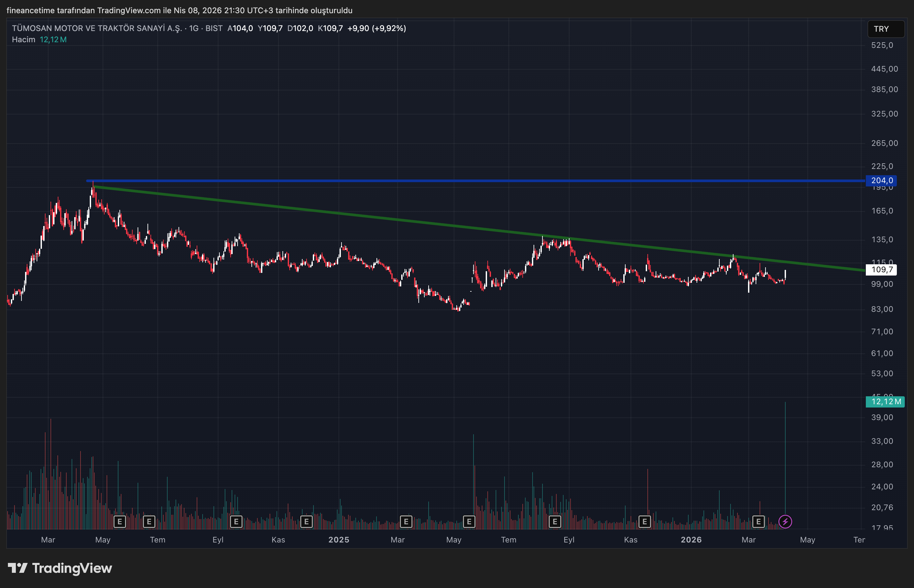Click the rightmost earnings E marker near Mar 2026
Image resolution: width=914 pixels, height=588 pixels.
pos(758,521)
